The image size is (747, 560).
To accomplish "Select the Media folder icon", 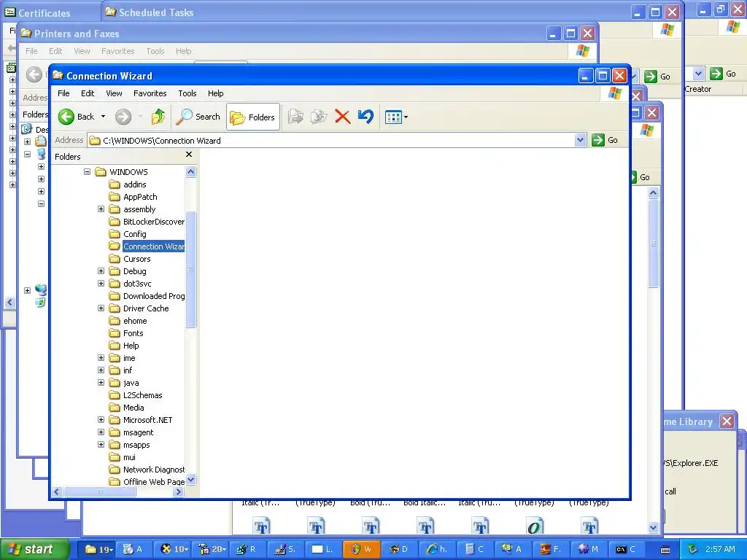I will pyautogui.click(x=115, y=407).
